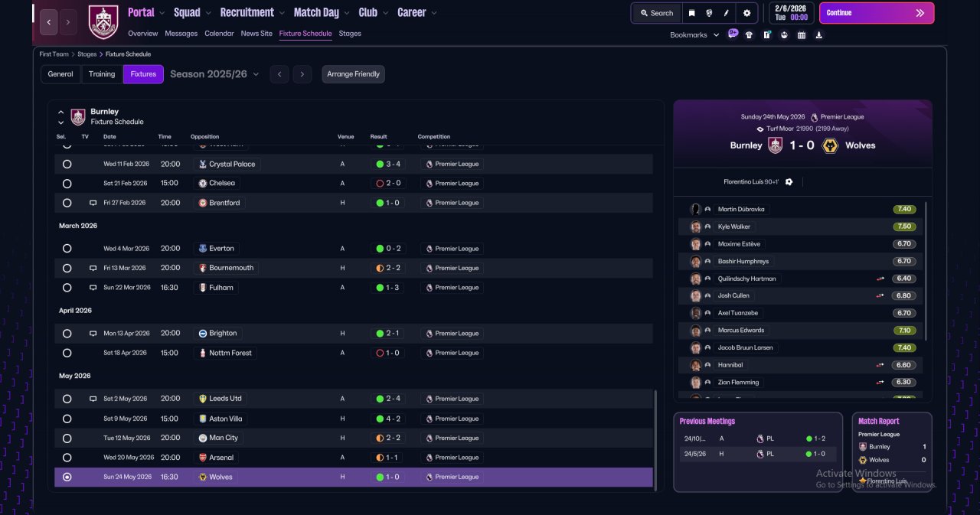The height and width of the screenshot is (515, 980).
Task: Click the Kyle Walker player name
Action: pyautogui.click(x=734, y=227)
